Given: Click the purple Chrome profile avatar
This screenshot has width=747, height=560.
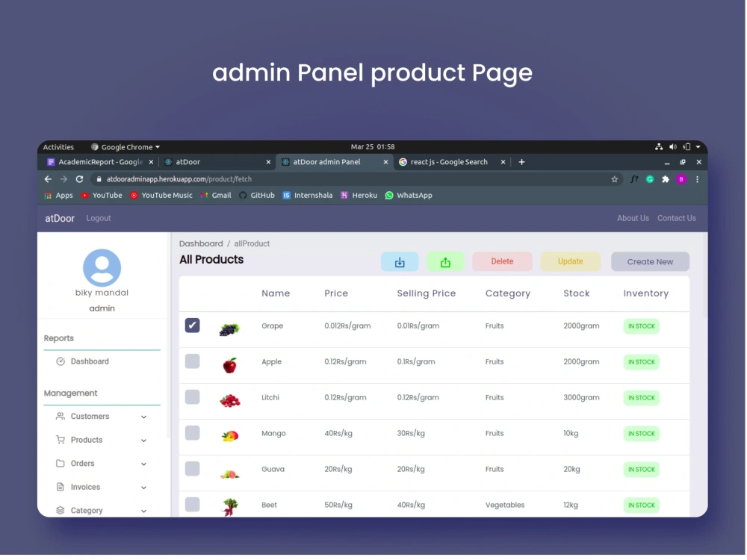Looking at the screenshot, I should pos(682,179).
